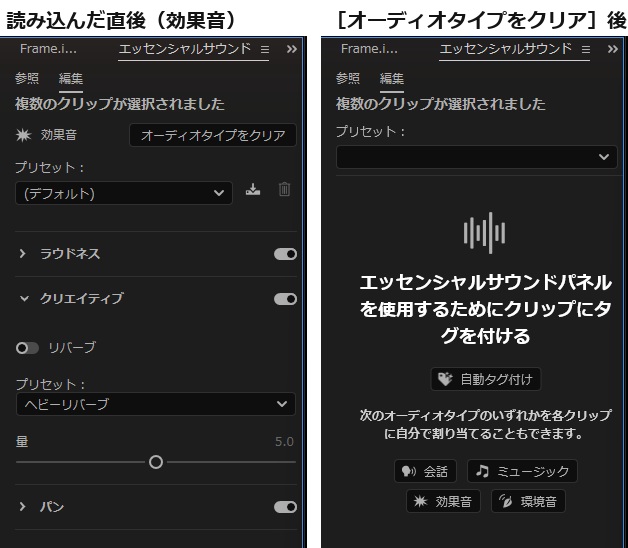Assign 効果音 audio type in right panel

click(x=443, y=501)
